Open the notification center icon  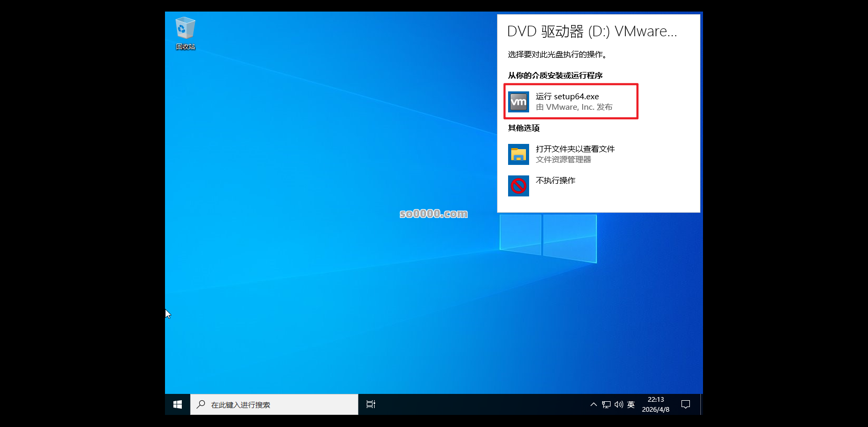tap(686, 404)
